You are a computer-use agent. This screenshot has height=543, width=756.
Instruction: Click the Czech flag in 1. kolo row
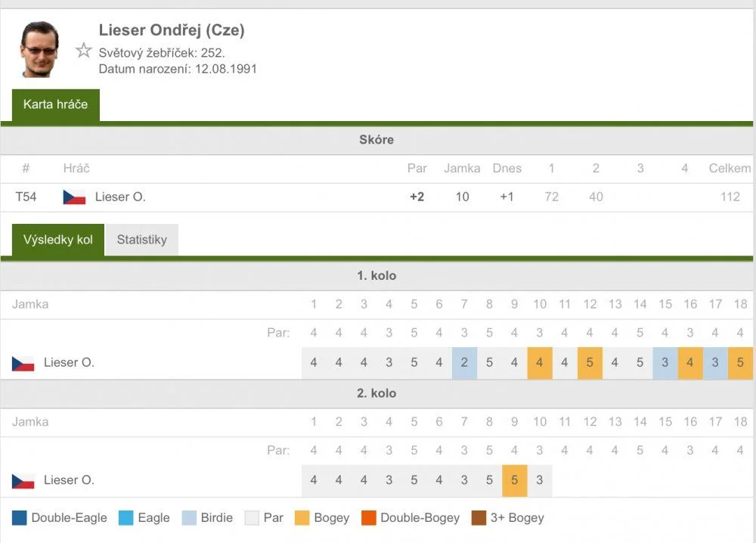23,364
